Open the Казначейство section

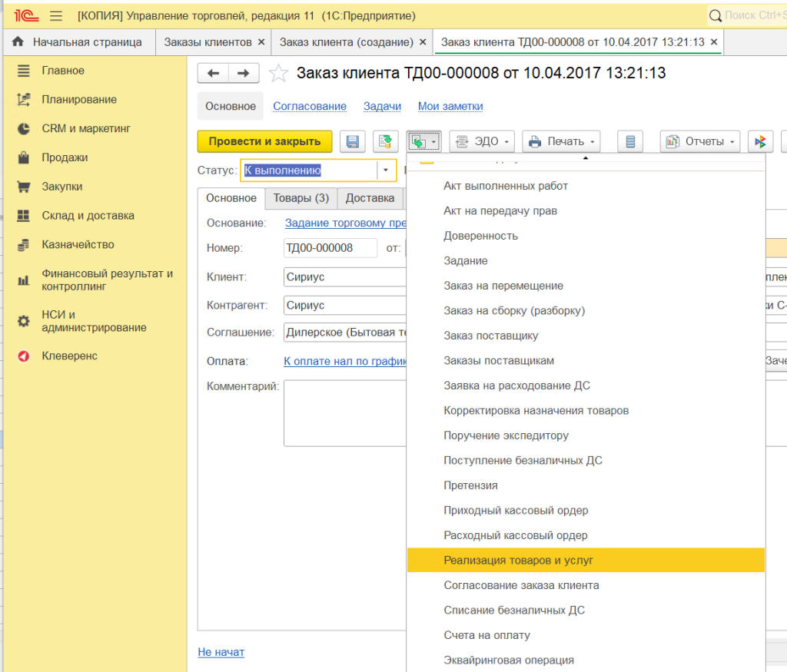(x=78, y=245)
